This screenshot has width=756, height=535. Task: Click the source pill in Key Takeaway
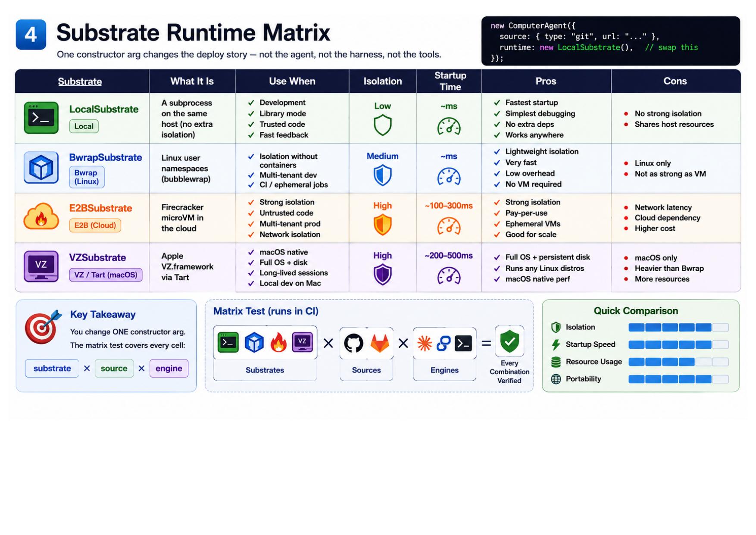click(x=114, y=368)
